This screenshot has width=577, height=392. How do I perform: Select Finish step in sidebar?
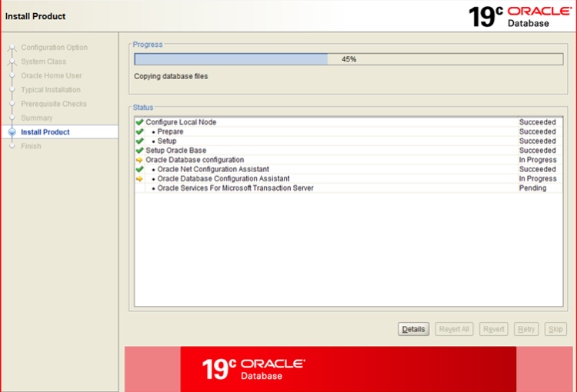tap(31, 146)
